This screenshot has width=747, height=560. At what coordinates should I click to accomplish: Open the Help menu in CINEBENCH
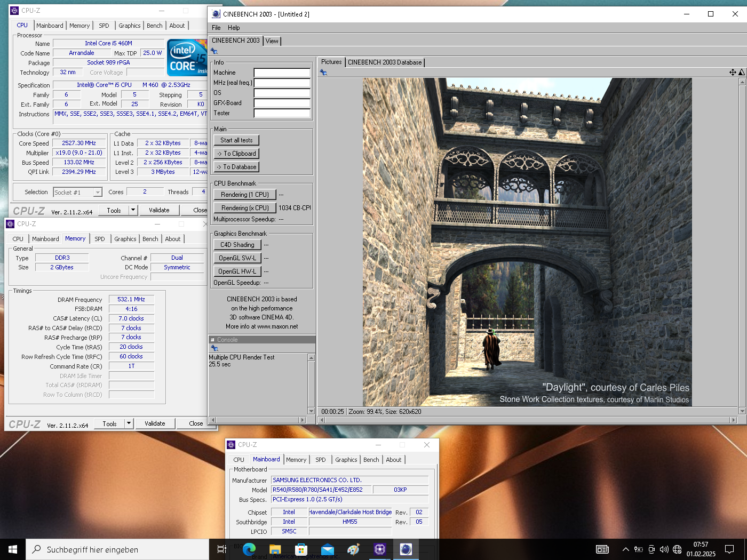(x=234, y=28)
